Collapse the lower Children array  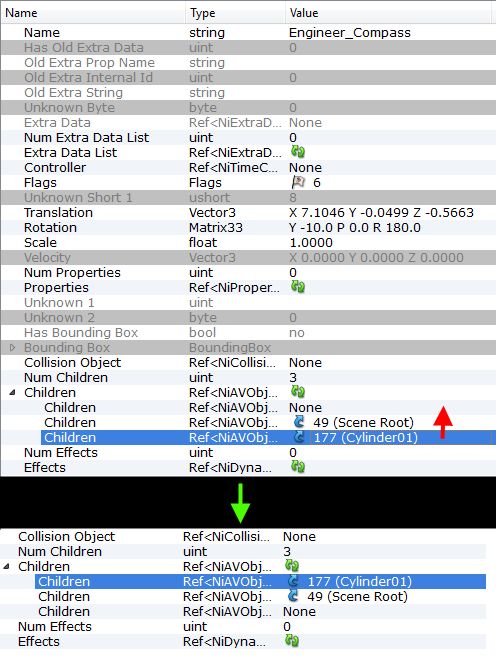6,567
